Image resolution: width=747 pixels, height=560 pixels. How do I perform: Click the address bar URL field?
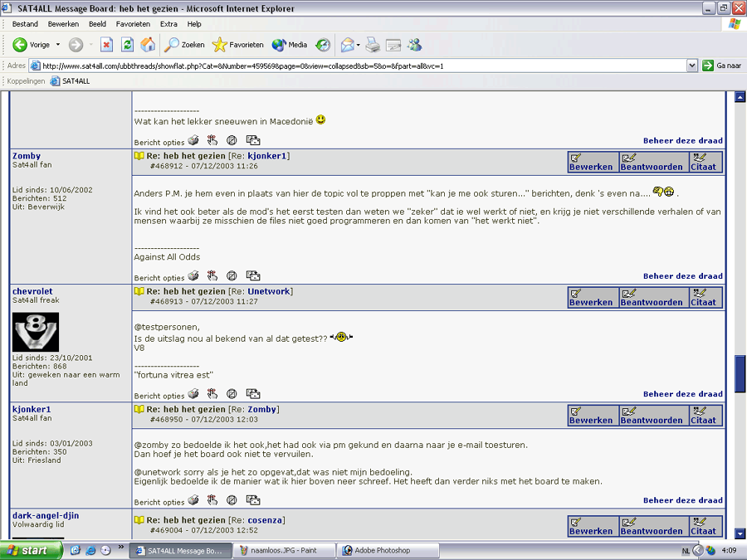click(357, 66)
